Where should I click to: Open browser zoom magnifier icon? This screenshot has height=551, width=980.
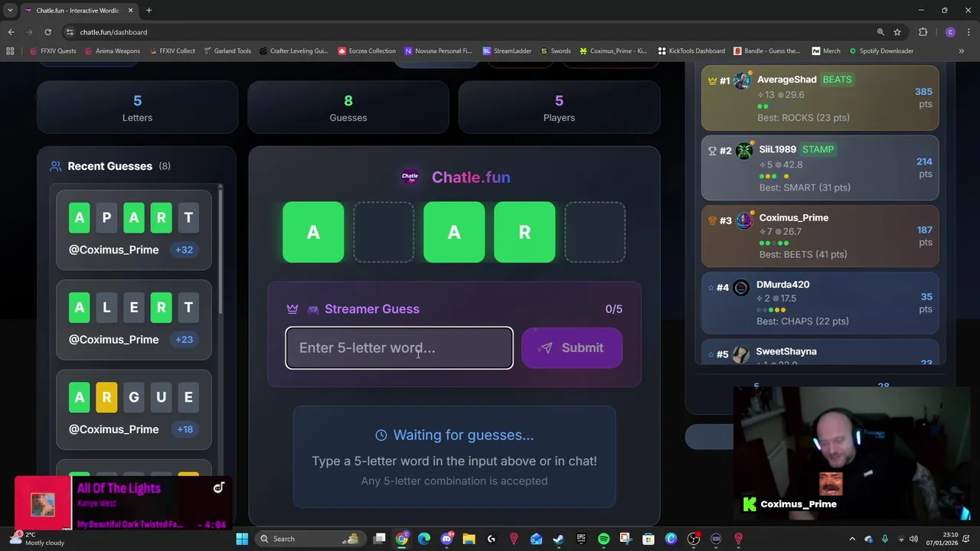coord(880,32)
